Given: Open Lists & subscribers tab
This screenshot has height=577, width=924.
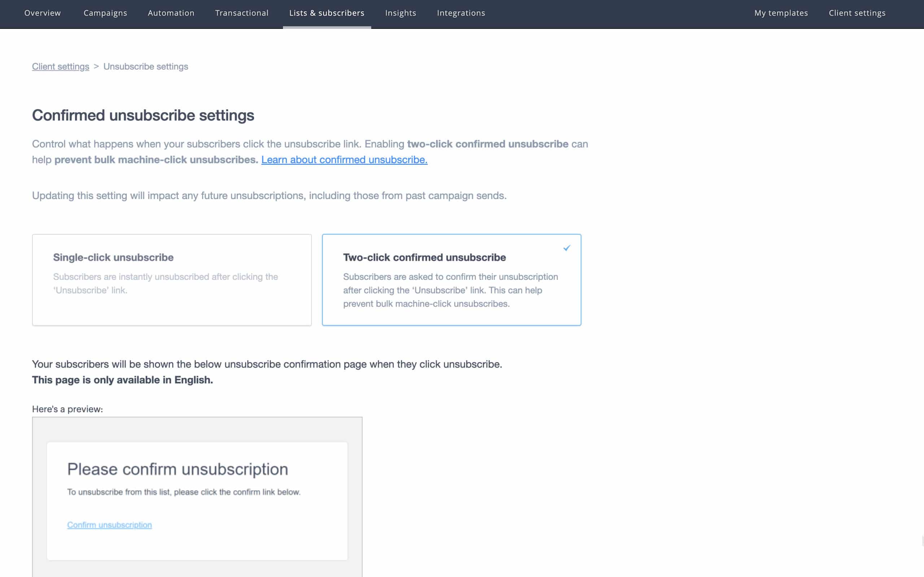Looking at the screenshot, I should [x=326, y=13].
